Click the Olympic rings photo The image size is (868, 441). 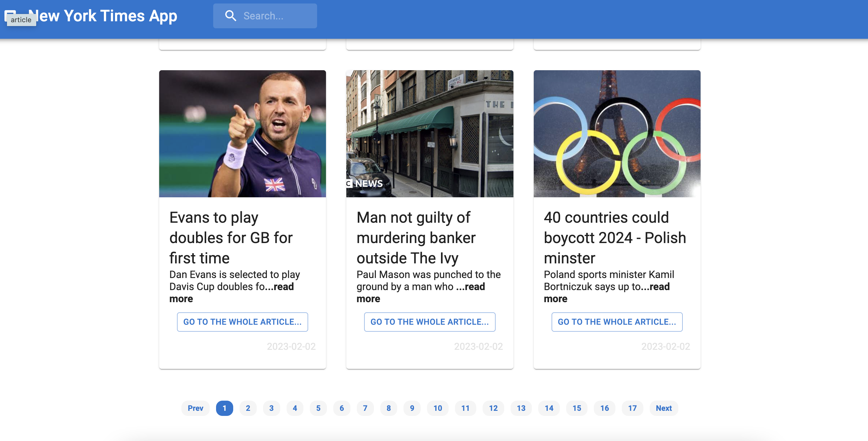[617, 133]
